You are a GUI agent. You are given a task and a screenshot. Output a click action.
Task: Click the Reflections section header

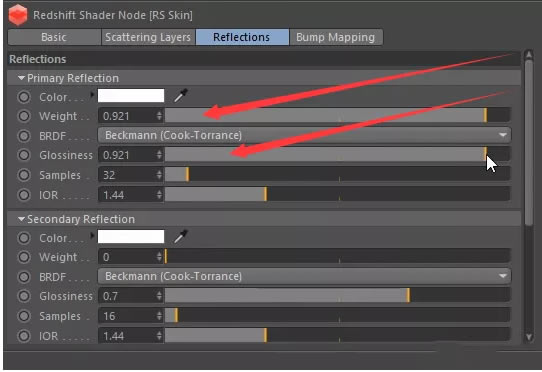(264, 59)
